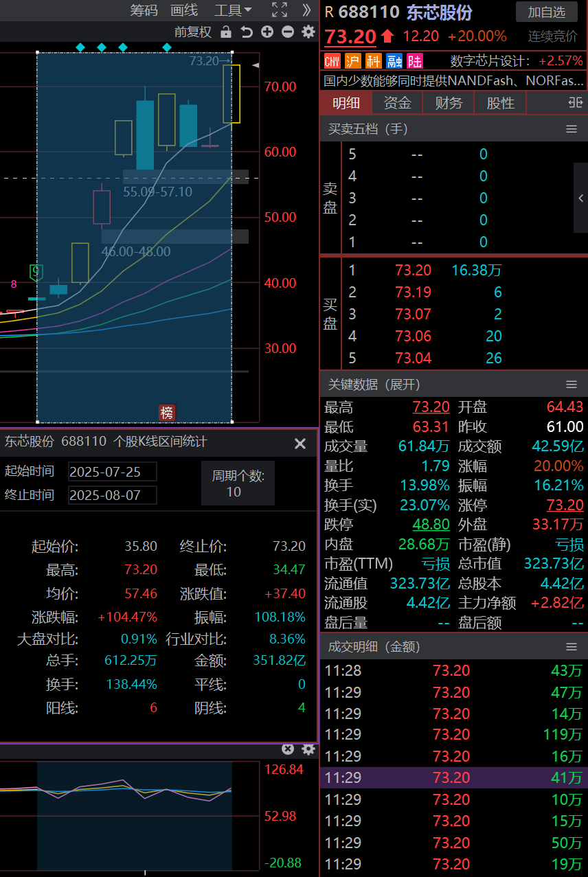Close indicator subpanel with x icon
This screenshot has width=588, height=877.
(x=288, y=749)
